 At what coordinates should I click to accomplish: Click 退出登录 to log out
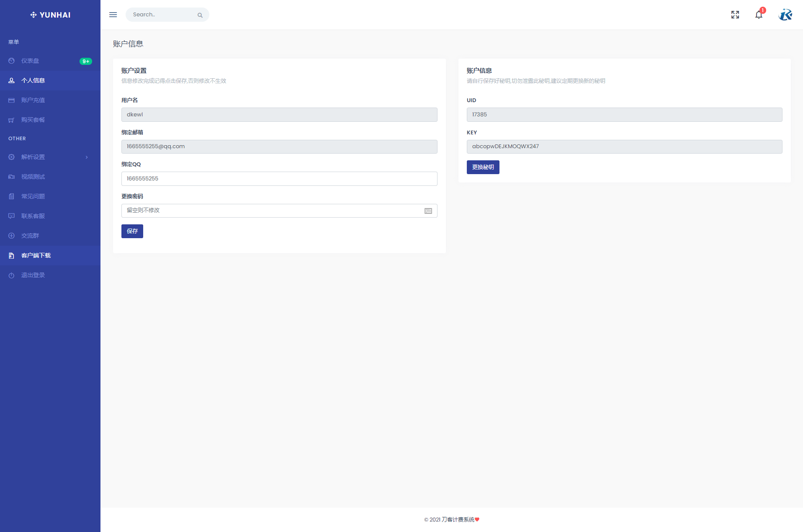pos(33,275)
